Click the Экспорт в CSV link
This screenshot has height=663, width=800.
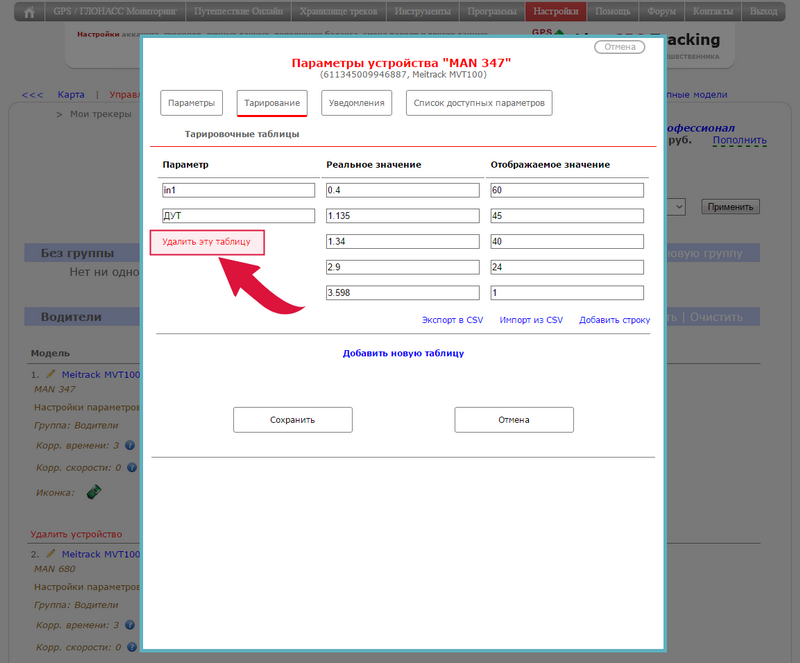coord(452,320)
